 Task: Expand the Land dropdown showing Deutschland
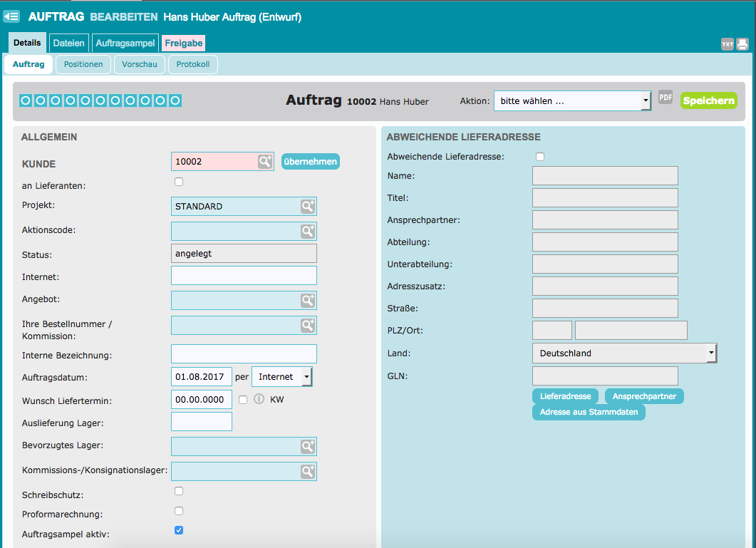coord(624,353)
